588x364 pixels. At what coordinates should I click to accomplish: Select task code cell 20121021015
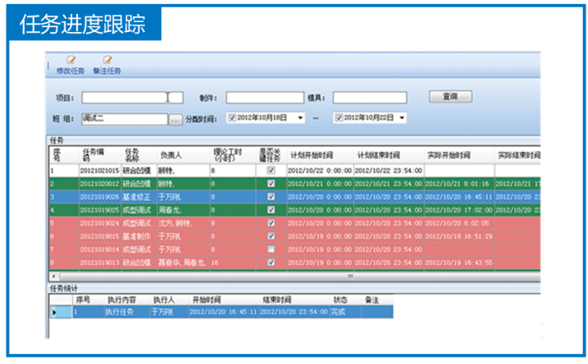(100, 171)
